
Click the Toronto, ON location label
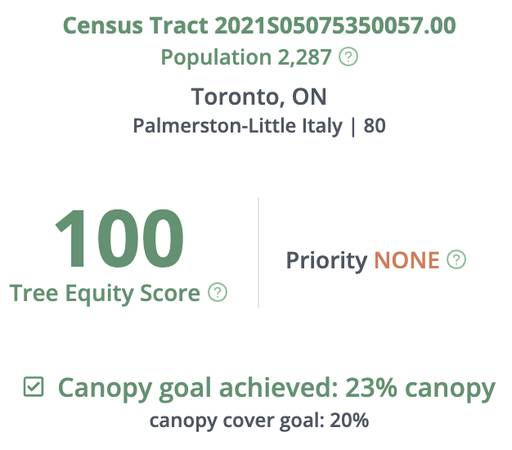pos(259,97)
